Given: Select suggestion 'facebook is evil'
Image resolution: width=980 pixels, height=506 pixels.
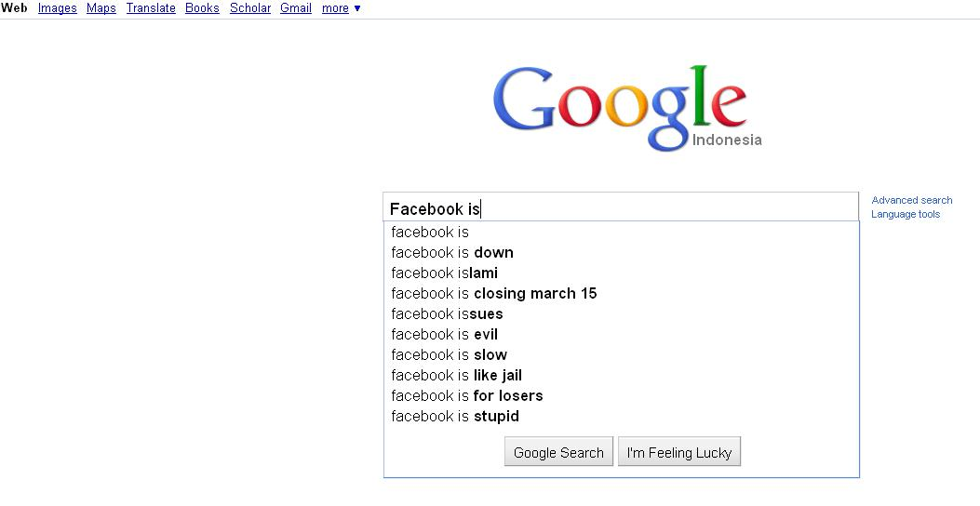Looking at the screenshot, I should point(622,334).
